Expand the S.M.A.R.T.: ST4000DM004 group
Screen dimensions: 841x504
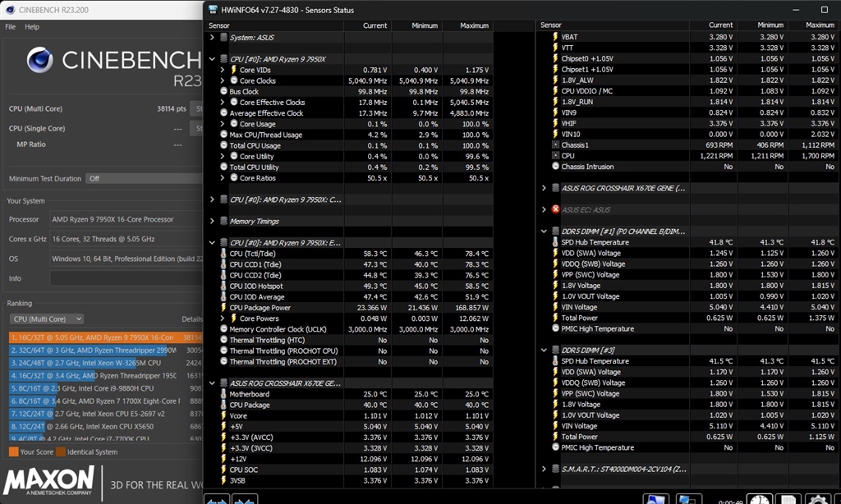[x=544, y=469]
